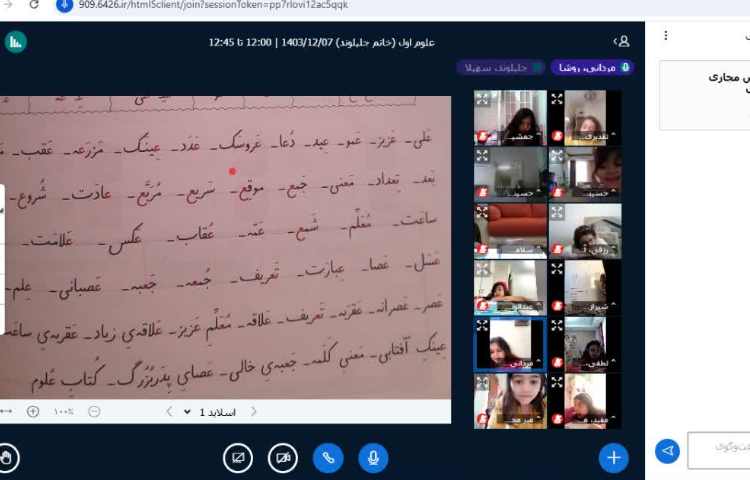
Task: Zoom out of the presentation
Action: [x=94, y=411]
